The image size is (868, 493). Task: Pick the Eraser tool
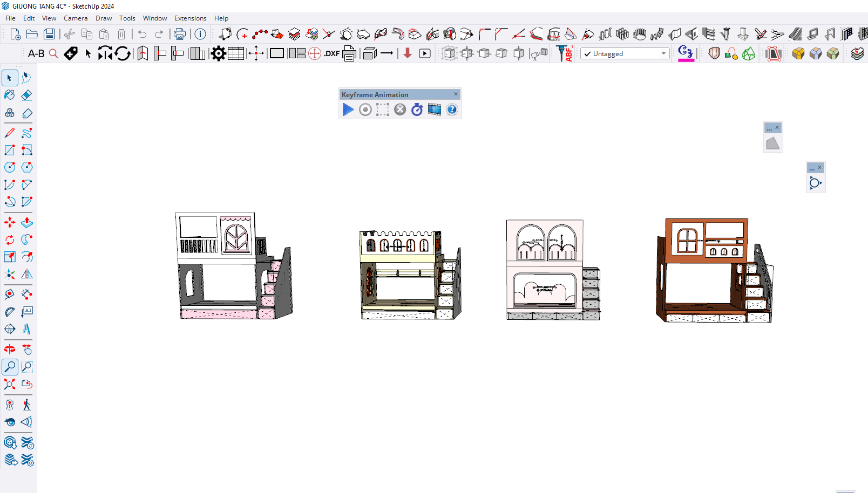26,95
